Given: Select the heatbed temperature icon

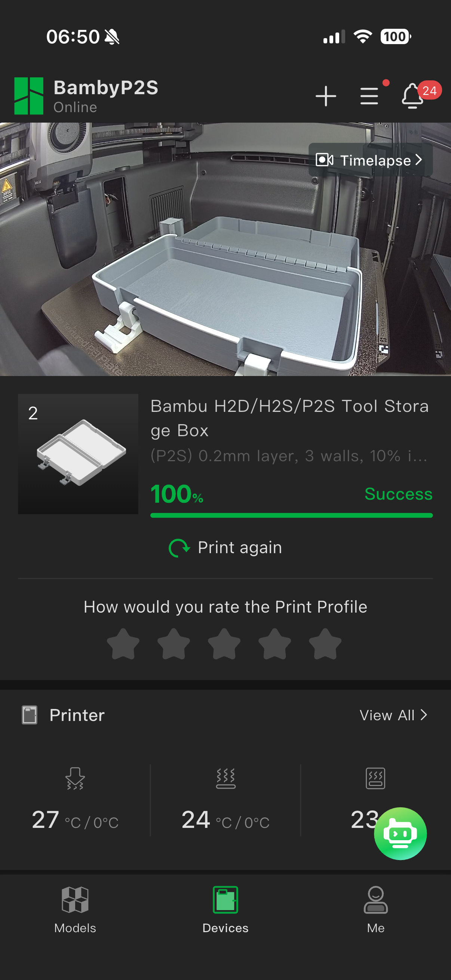Looking at the screenshot, I should (226, 778).
